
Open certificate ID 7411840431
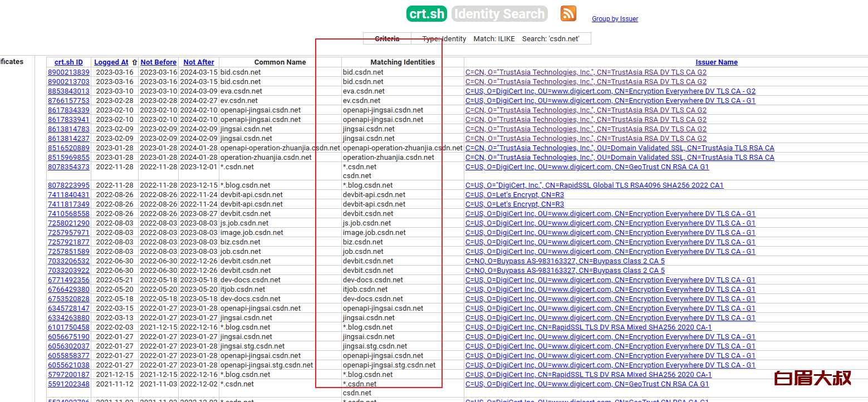68,195
